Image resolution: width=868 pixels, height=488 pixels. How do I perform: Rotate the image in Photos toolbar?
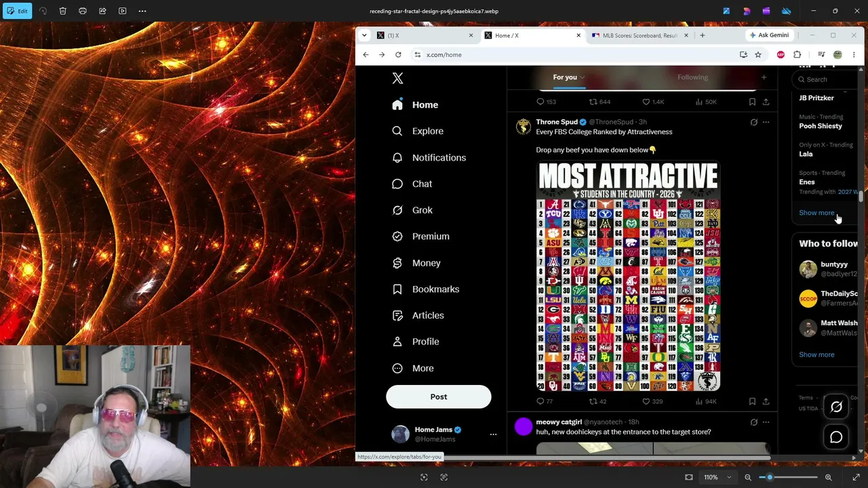point(43,11)
